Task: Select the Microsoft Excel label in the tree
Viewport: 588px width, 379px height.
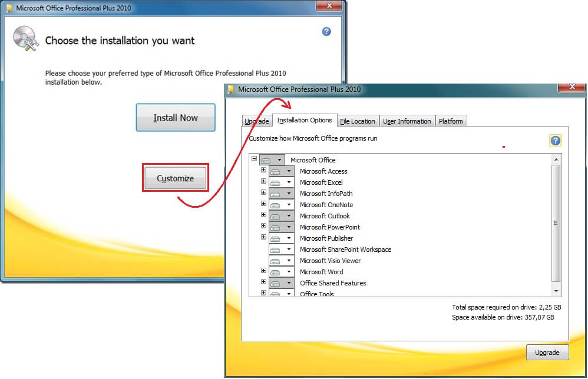Action: (x=321, y=182)
